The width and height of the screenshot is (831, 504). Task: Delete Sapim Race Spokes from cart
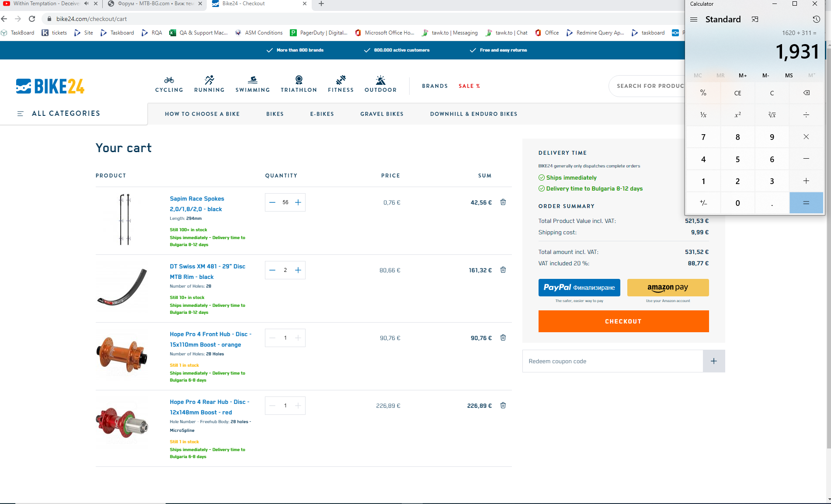point(503,202)
